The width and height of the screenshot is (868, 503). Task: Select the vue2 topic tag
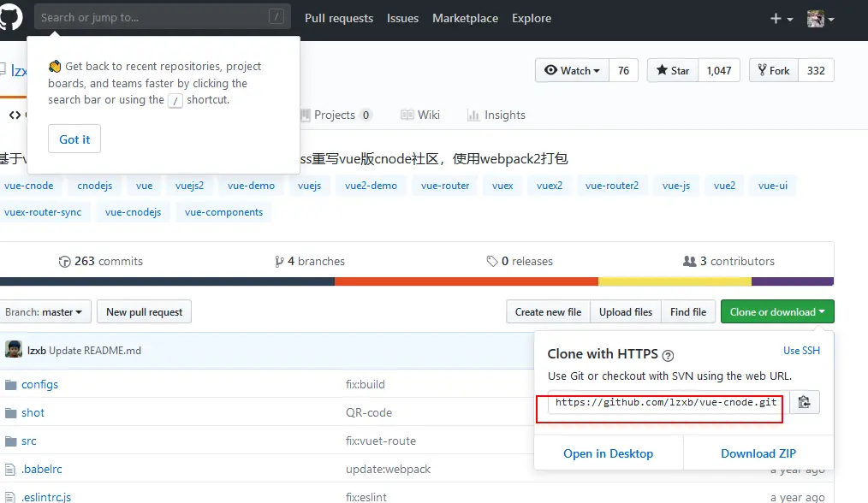(x=724, y=186)
